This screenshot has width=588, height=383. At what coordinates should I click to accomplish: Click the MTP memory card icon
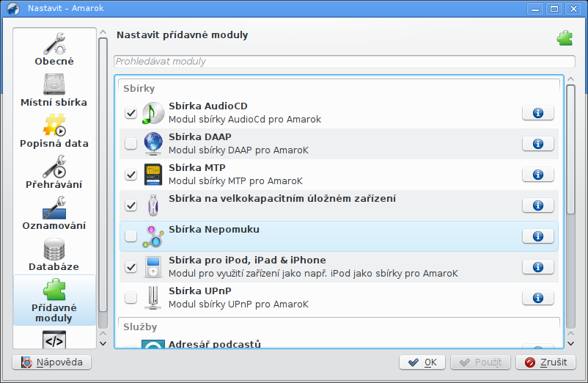click(x=153, y=175)
